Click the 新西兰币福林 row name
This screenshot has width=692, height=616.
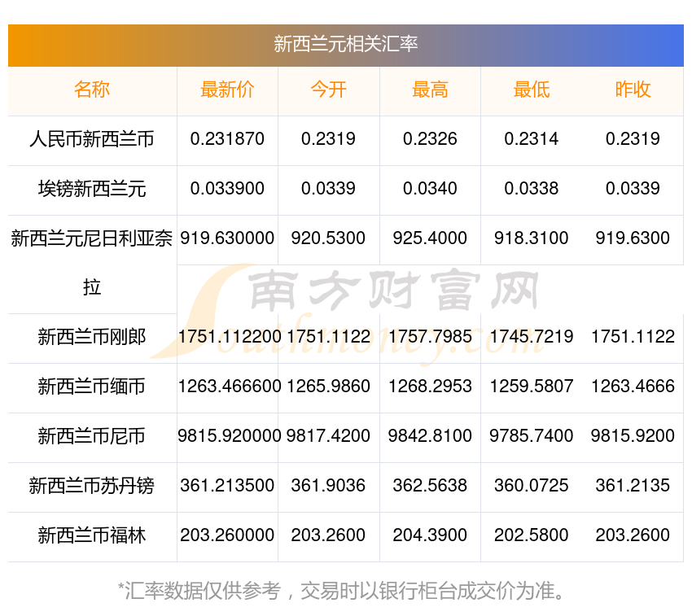[x=92, y=535]
